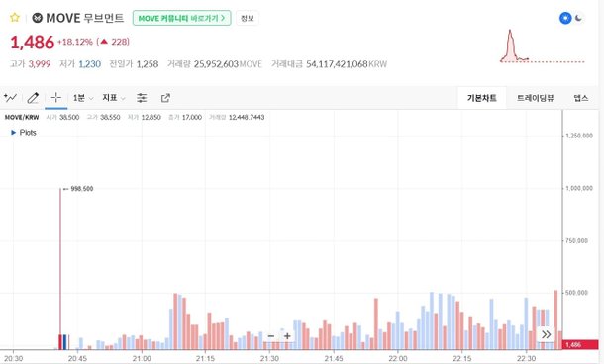Switch to dark mode moon toggle

tap(579, 18)
